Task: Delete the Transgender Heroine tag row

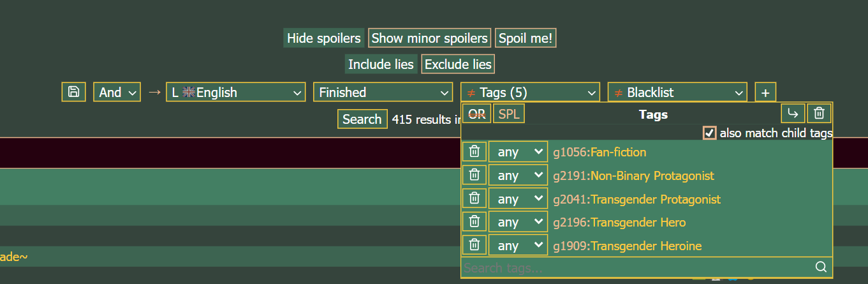Action: 474,245
